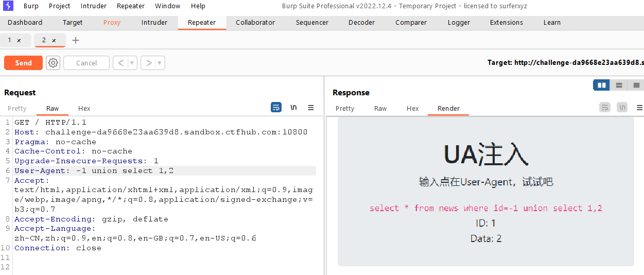The image size is (644, 275).
Task: Select side-by-side split layout icon
Action: [601, 85]
